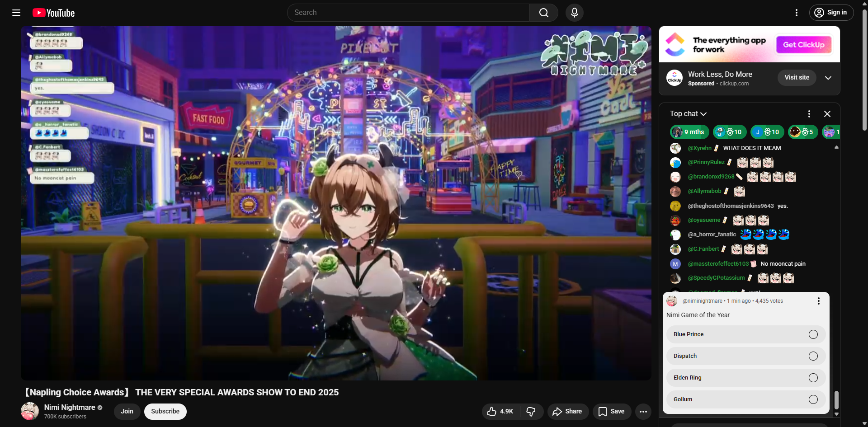Open the poll options three-dot menu
Viewport: 868px width, 427px height.
tap(819, 301)
